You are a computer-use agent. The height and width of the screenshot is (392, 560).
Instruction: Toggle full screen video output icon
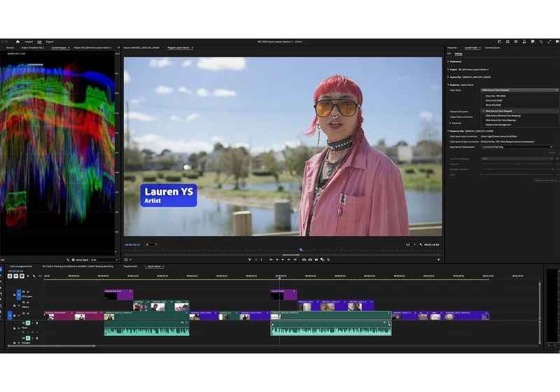549,42
